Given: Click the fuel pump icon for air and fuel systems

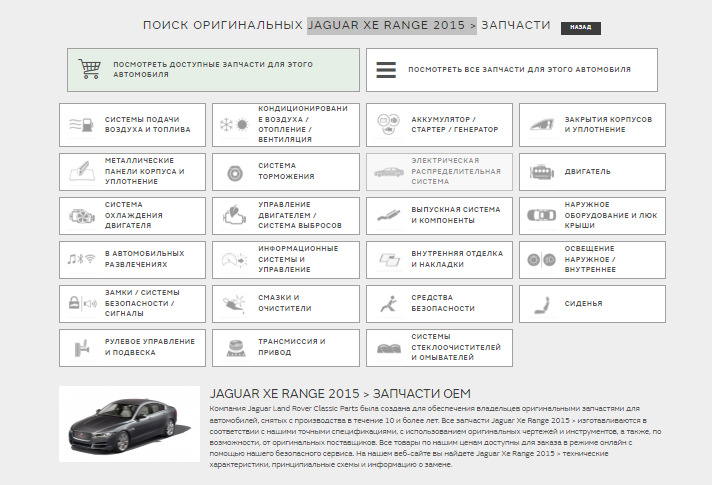Looking at the screenshot, I should 81,124.
